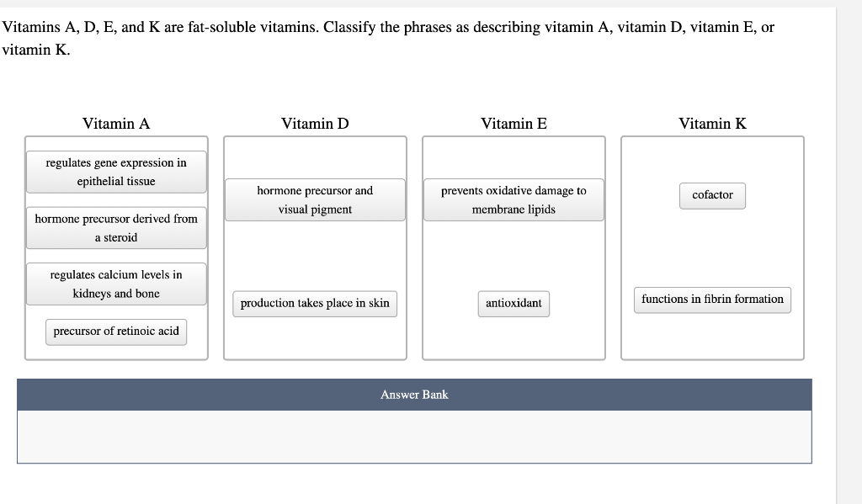Click the Vitamin A column heading
This screenshot has height=504, width=862.
pyautogui.click(x=116, y=124)
